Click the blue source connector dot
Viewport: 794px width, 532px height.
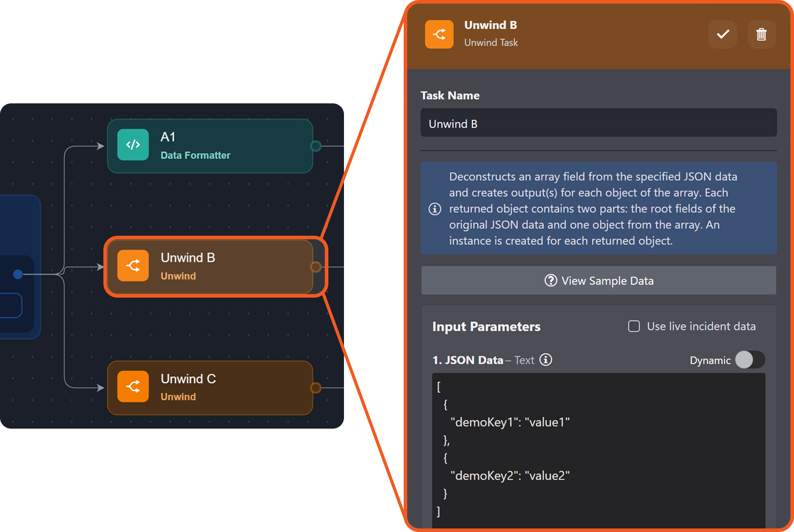[18, 274]
